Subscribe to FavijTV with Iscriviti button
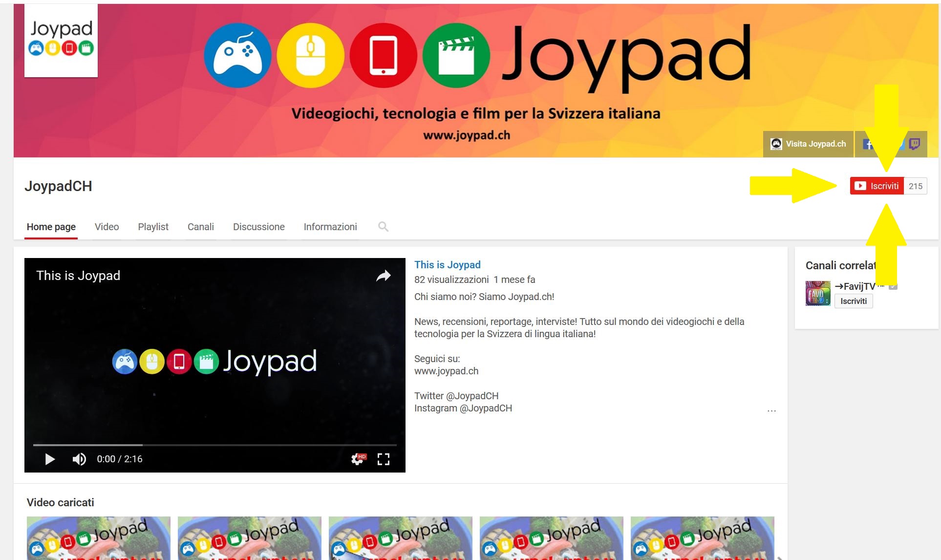 tap(854, 301)
